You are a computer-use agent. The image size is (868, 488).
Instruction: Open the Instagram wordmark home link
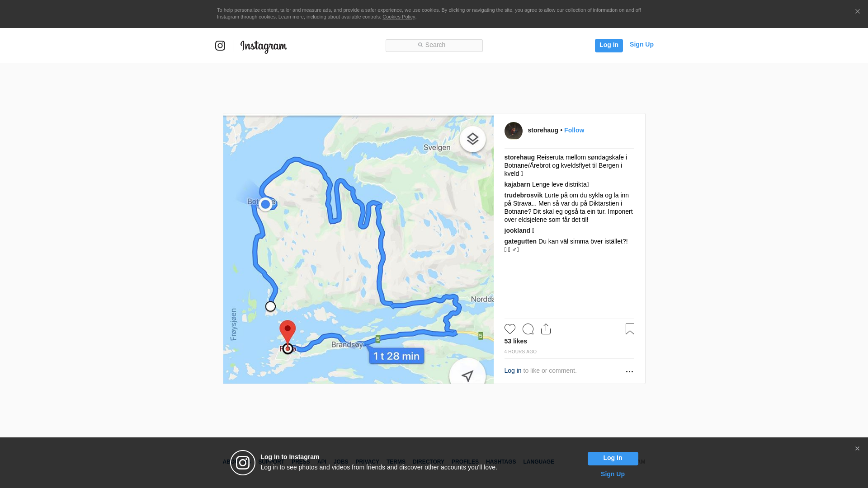(264, 47)
